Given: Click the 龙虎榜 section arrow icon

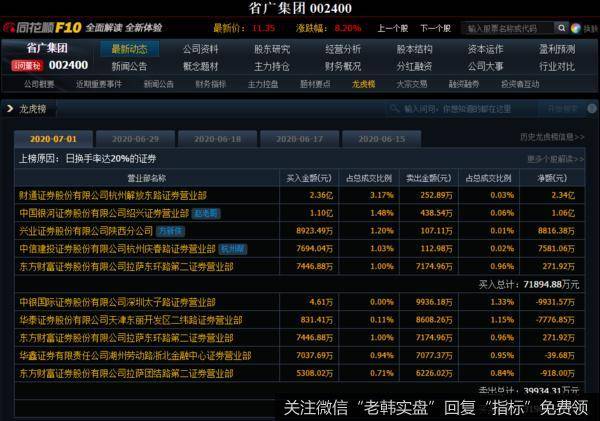Looking at the screenshot, I should coord(10,109).
